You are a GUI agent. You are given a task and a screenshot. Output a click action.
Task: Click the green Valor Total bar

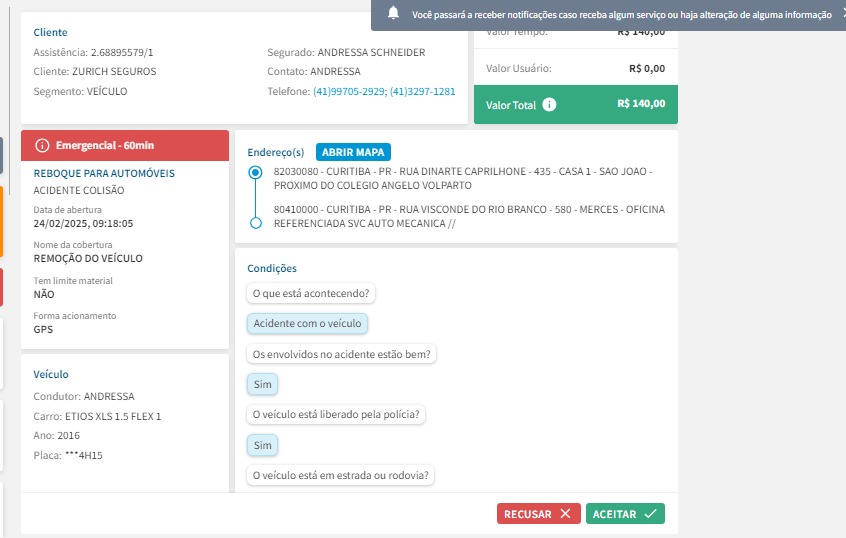[575, 104]
